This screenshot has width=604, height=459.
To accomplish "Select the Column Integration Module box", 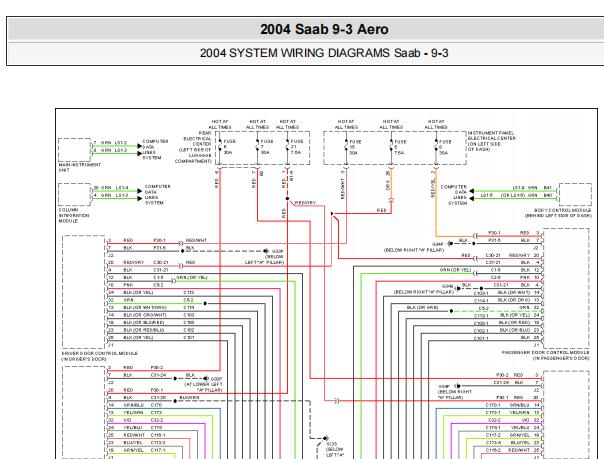I will 73,191.
